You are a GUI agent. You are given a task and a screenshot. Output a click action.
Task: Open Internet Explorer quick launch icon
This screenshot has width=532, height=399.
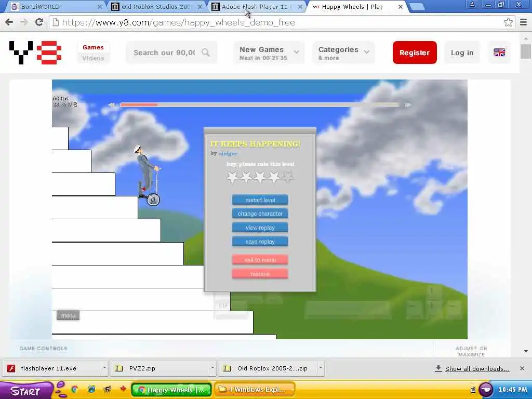(91, 389)
